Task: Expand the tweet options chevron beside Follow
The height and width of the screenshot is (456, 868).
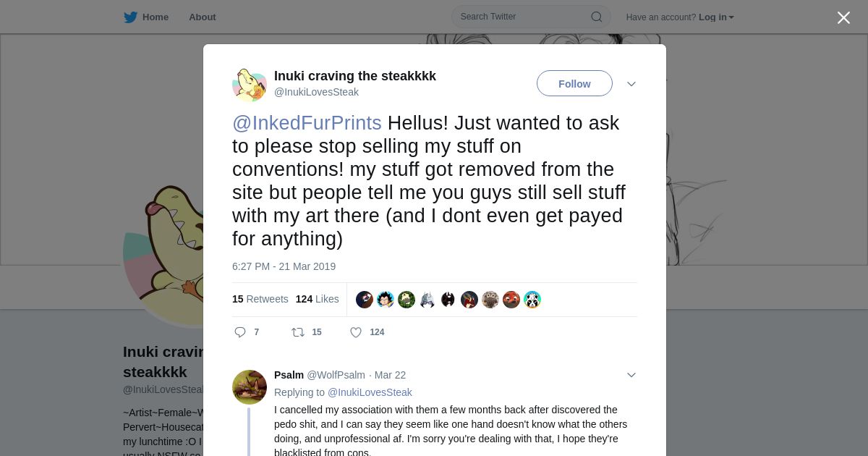Action: [x=631, y=84]
